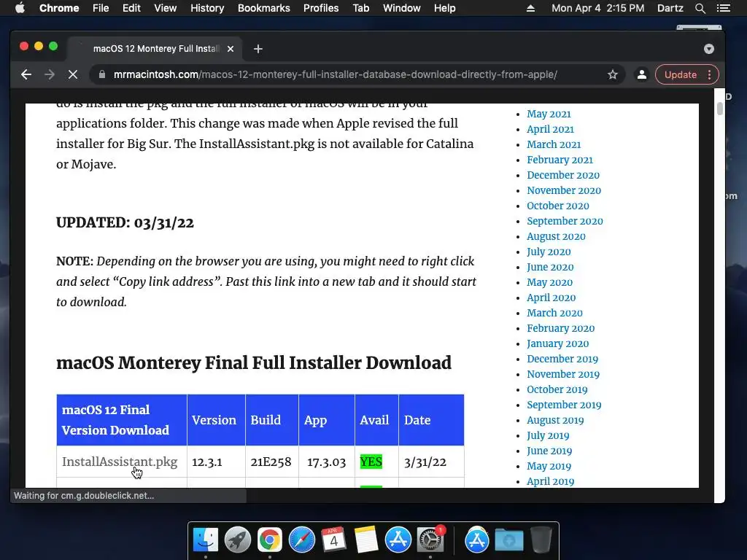Select the macOS 12 Monterey Full Installer tab

click(156, 49)
